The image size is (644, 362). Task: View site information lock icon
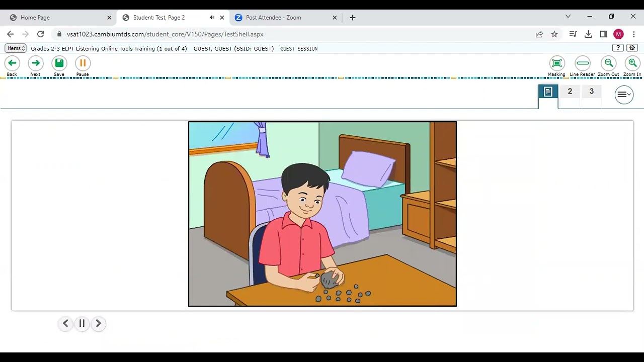(x=59, y=34)
